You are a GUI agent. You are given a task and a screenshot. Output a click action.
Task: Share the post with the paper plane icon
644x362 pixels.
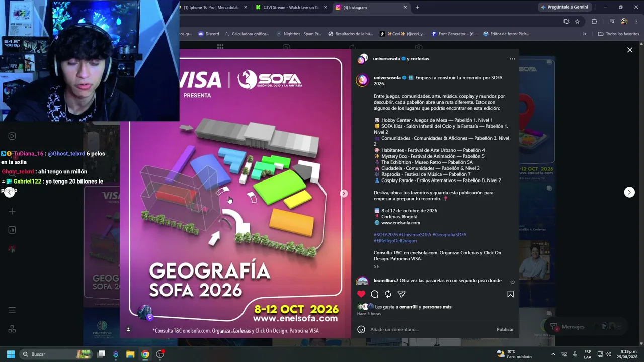tap(401, 294)
